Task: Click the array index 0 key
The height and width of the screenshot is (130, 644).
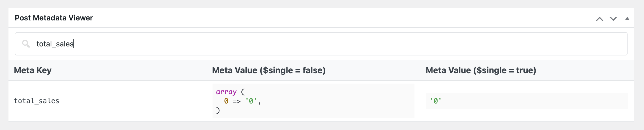Action: click(226, 101)
